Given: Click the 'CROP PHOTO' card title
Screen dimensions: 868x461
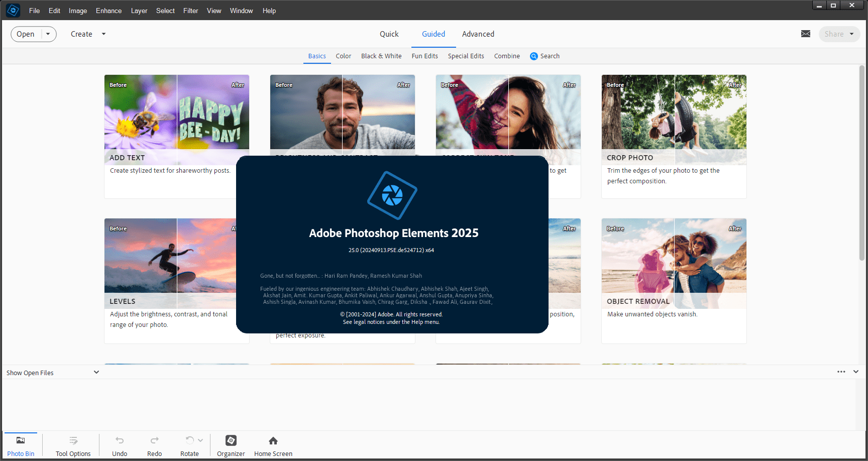Looking at the screenshot, I should (630, 158).
